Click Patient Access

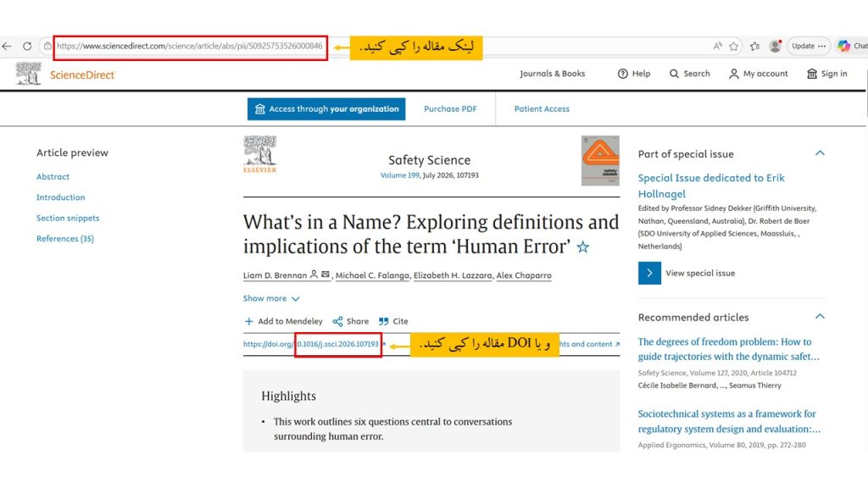542,109
